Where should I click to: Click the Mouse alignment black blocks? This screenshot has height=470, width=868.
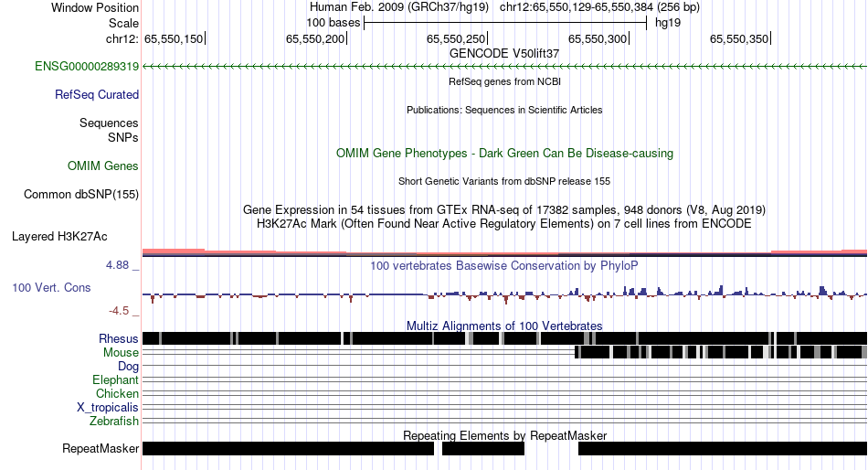pyautogui.click(x=721, y=352)
